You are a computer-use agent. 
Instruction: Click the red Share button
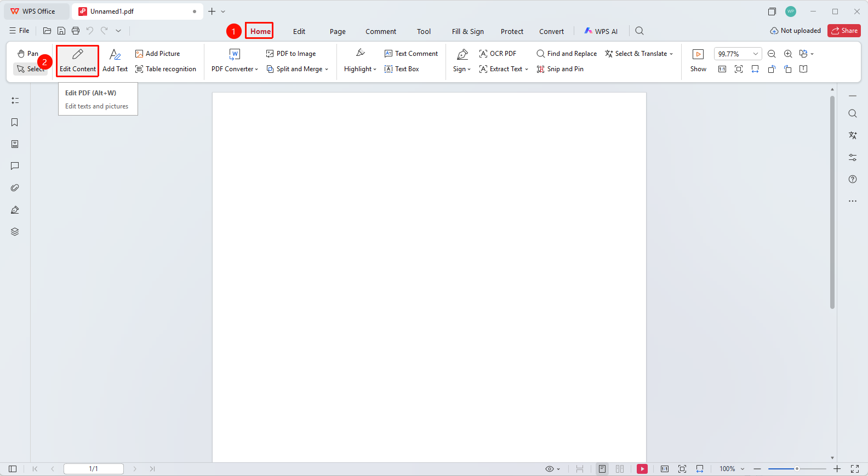(844, 31)
